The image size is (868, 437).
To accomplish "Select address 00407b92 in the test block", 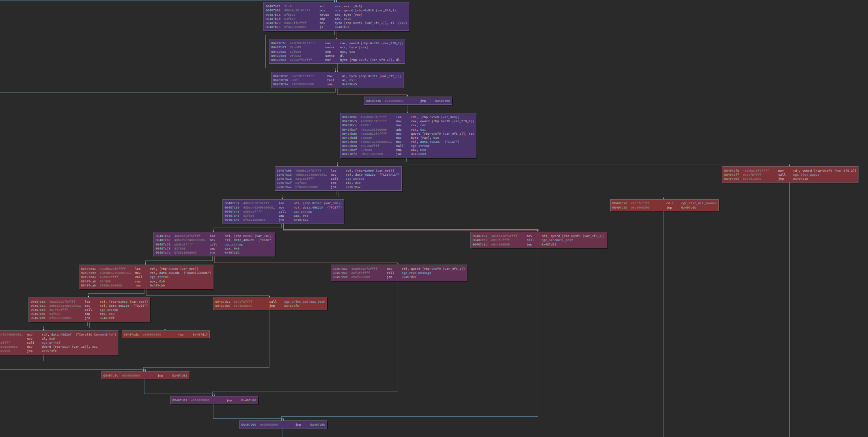I will click(280, 76).
